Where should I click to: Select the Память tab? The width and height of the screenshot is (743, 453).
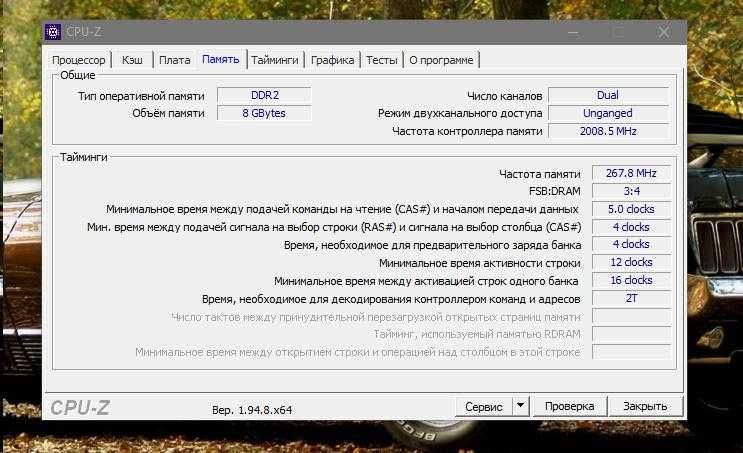(x=221, y=59)
